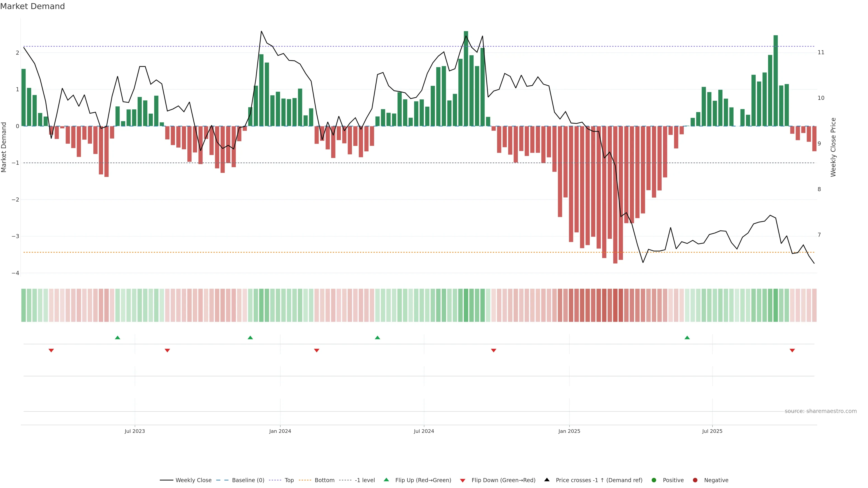Viewport: 868px width, 488px height.
Task: Click the -1 level legend entry
Action: [365, 480]
